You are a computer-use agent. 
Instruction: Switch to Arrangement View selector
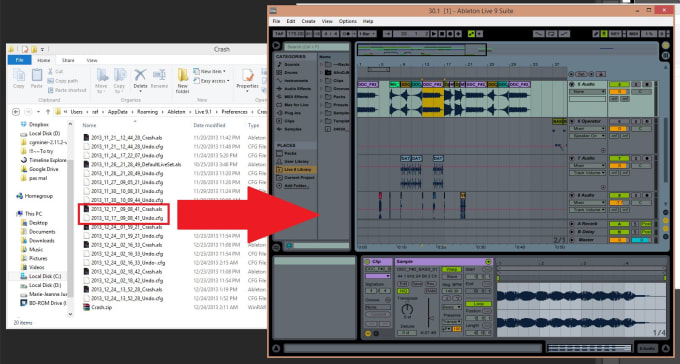pyautogui.click(x=666, y=45)
